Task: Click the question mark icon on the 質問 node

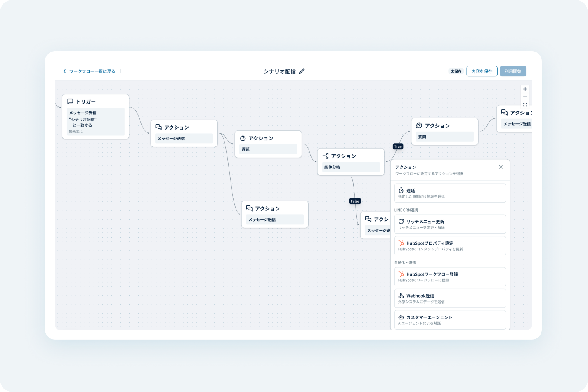Action: pos(420,125)
